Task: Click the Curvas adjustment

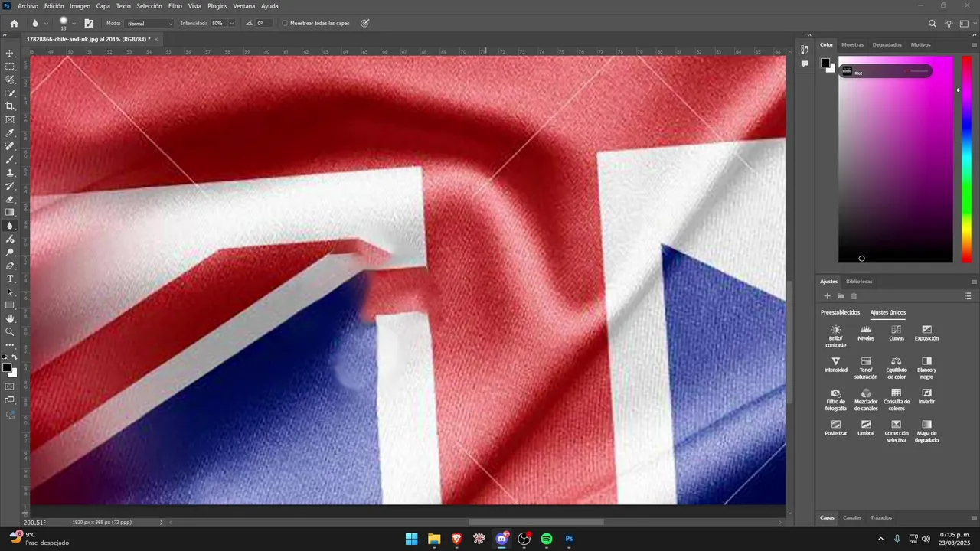Action: coord(897,333)
